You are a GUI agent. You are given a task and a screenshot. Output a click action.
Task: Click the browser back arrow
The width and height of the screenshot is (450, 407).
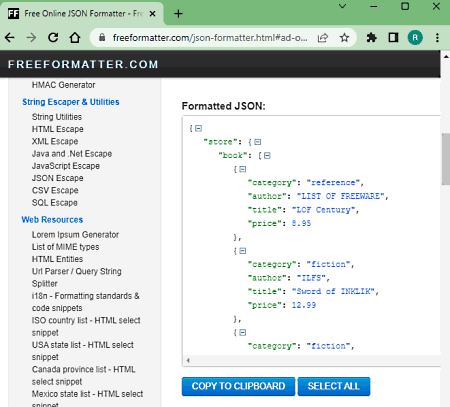10,38
